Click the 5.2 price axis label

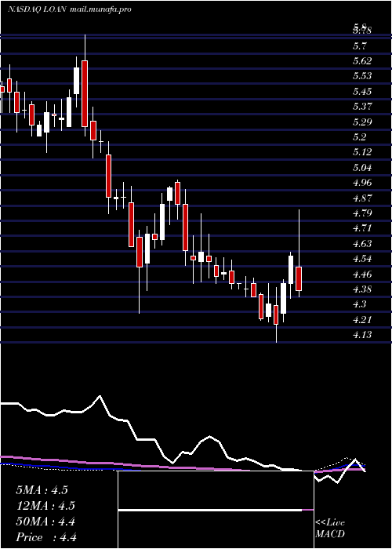(x=360, y=137)
